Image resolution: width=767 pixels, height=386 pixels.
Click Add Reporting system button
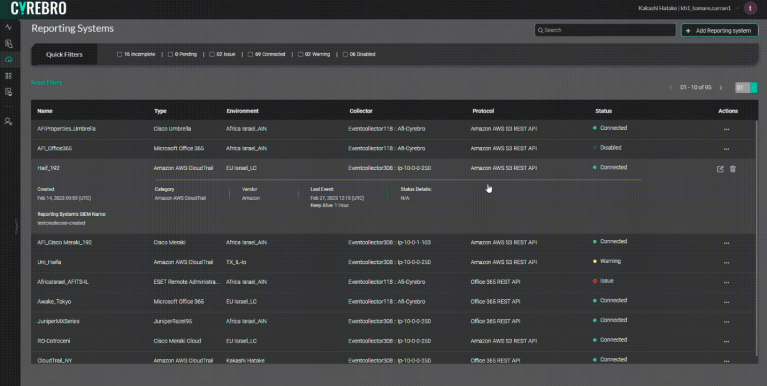pos(720,30)
